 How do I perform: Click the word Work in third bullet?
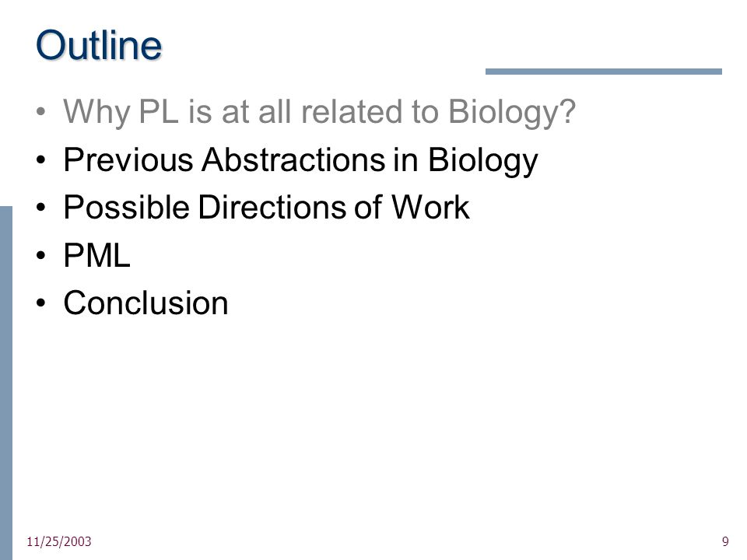(430, 207)
